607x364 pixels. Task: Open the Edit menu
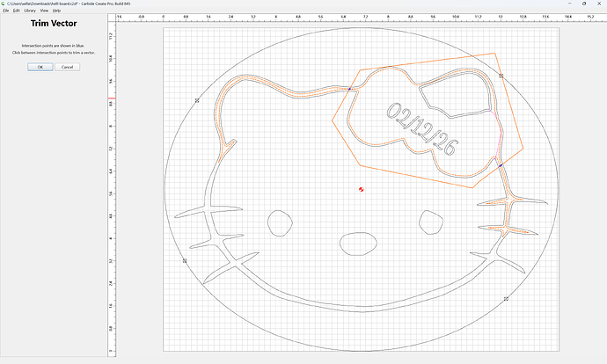(x=16, y=11)
